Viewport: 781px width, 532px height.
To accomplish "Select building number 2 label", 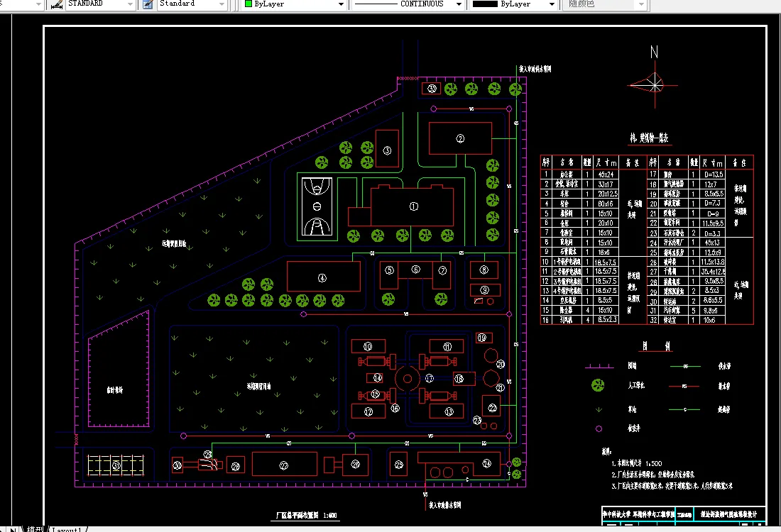I will click(x=460, y=138).
